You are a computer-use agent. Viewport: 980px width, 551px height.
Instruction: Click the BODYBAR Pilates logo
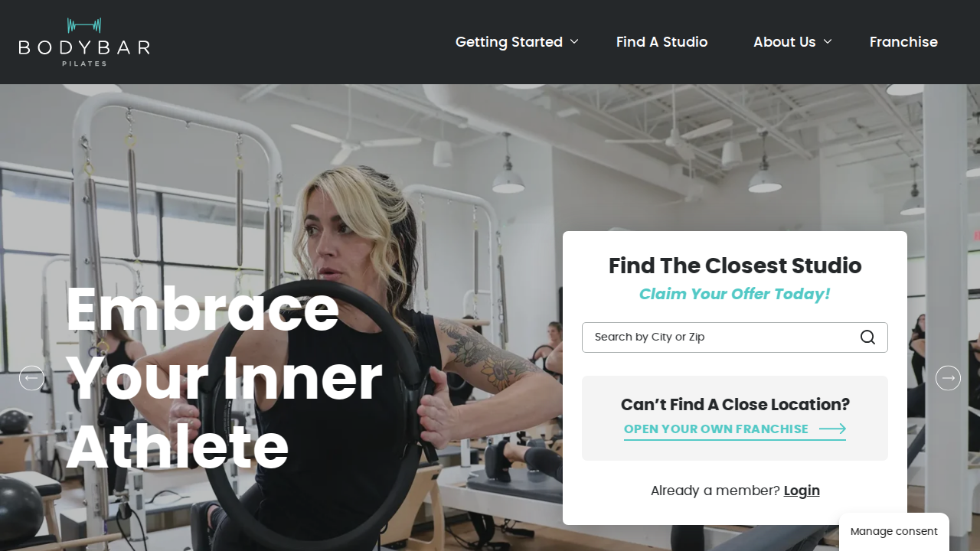[84, 42]
